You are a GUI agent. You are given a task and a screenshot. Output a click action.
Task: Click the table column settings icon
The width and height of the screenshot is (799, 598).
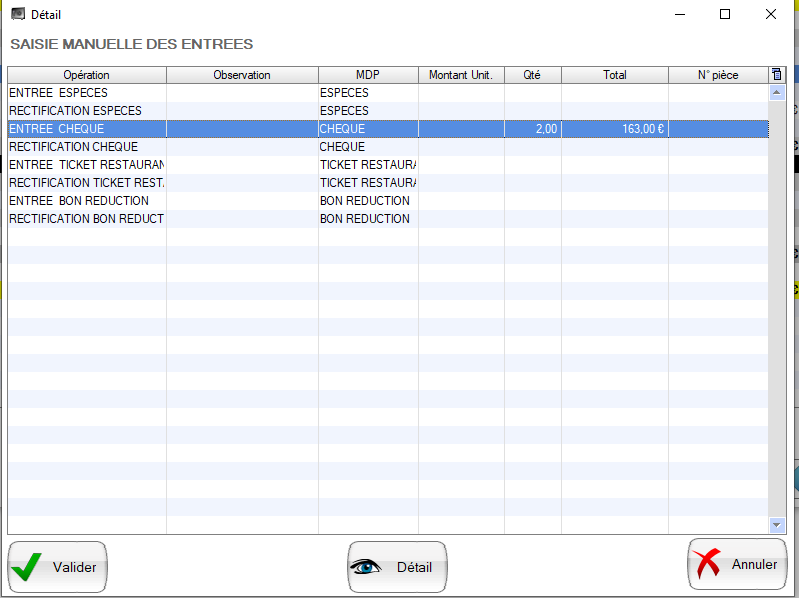[777, 75]
